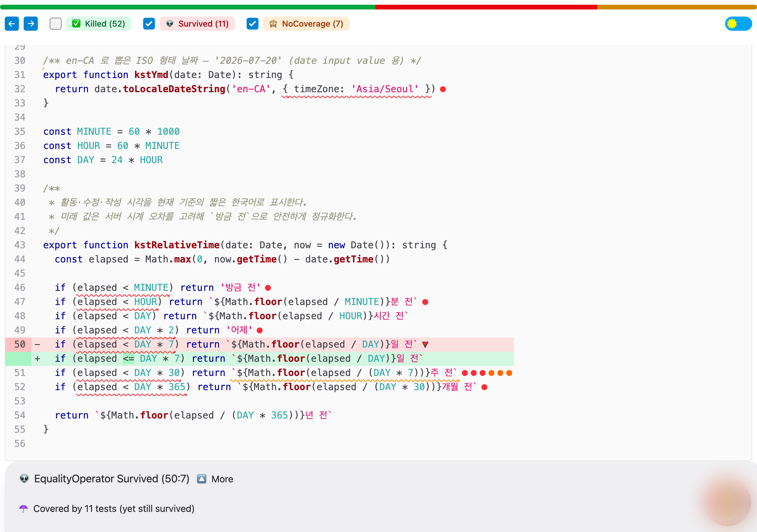Enable the Killed (52) filter checkbox
This screenshot has width=757, height=532.
tap(55, 23)
